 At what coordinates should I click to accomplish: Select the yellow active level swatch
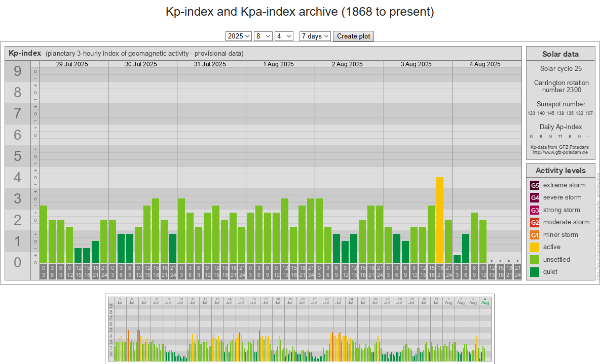click(x=535, y=247)
